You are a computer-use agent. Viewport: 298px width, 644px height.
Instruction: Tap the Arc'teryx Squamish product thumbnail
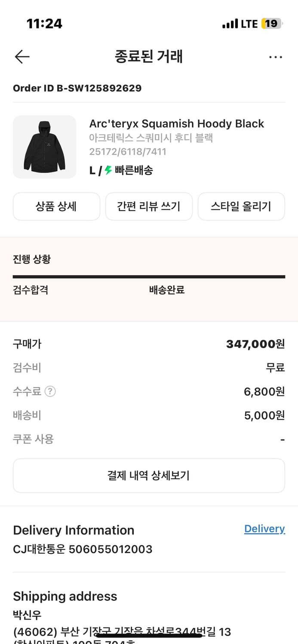pos(44,147)
